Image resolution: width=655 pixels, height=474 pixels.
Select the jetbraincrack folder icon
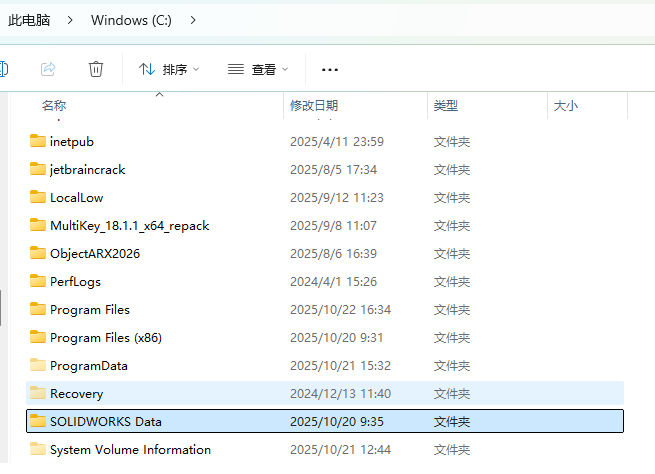(38, 169)
